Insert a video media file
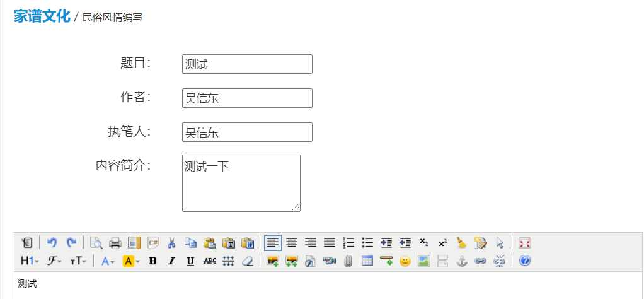This screenshot has width=644, height=299. click(x=330, y=261)
